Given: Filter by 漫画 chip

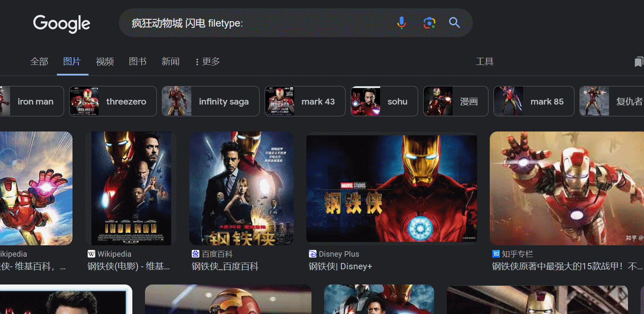Looking at the screenshot, I should (x=456, y=101).
